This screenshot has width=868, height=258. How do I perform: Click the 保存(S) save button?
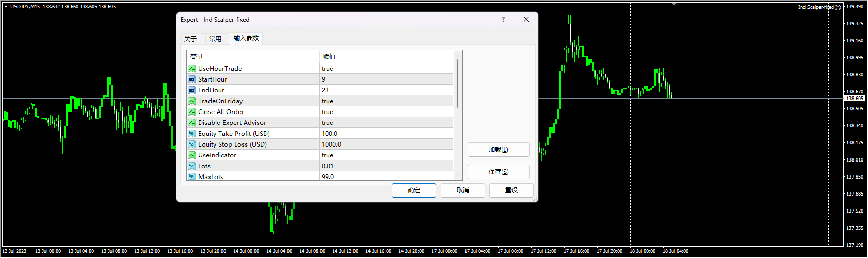click(499, 172)
